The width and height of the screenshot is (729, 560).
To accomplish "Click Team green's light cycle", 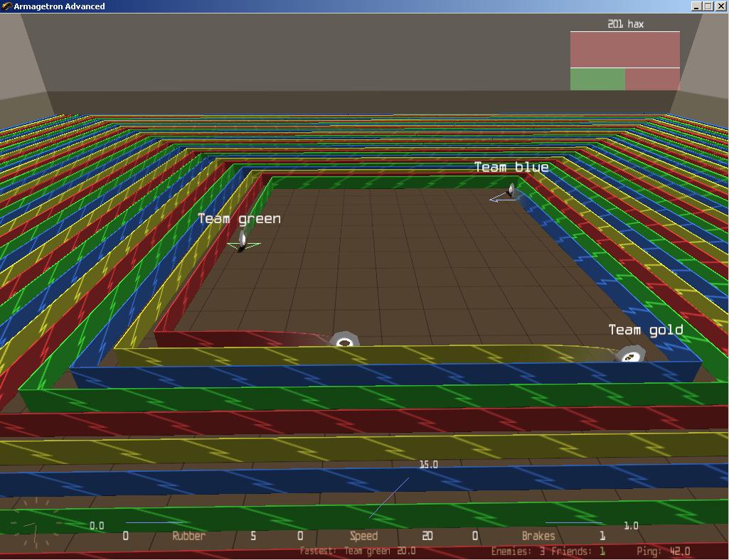I will 243,241.
